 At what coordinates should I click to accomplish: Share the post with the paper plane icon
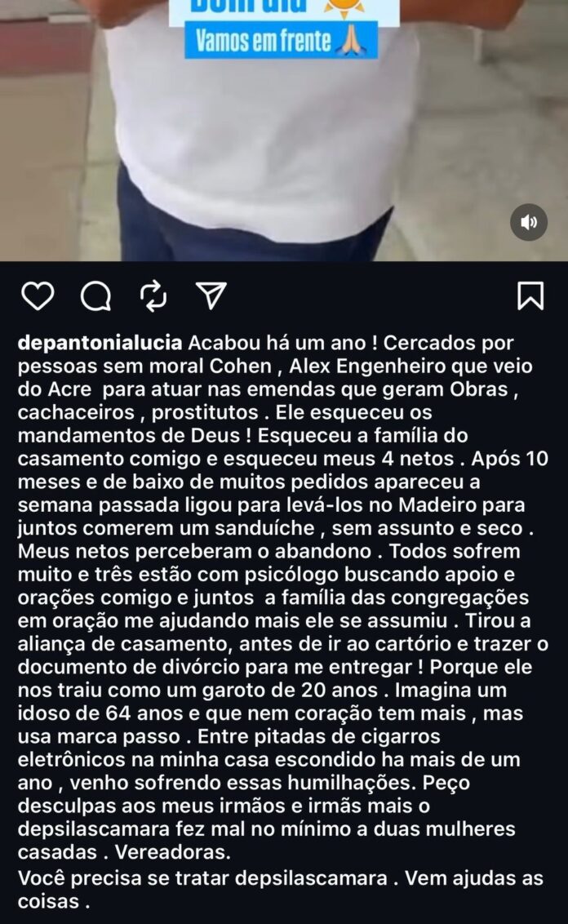point(211,295)
